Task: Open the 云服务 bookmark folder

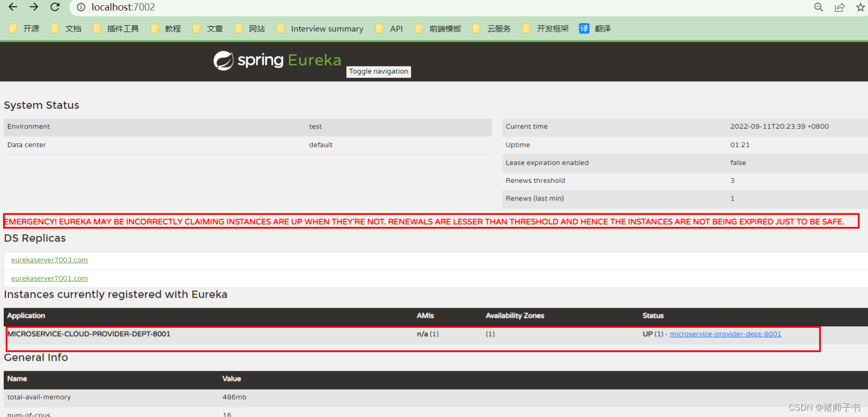Action: (x=492, y=28)
